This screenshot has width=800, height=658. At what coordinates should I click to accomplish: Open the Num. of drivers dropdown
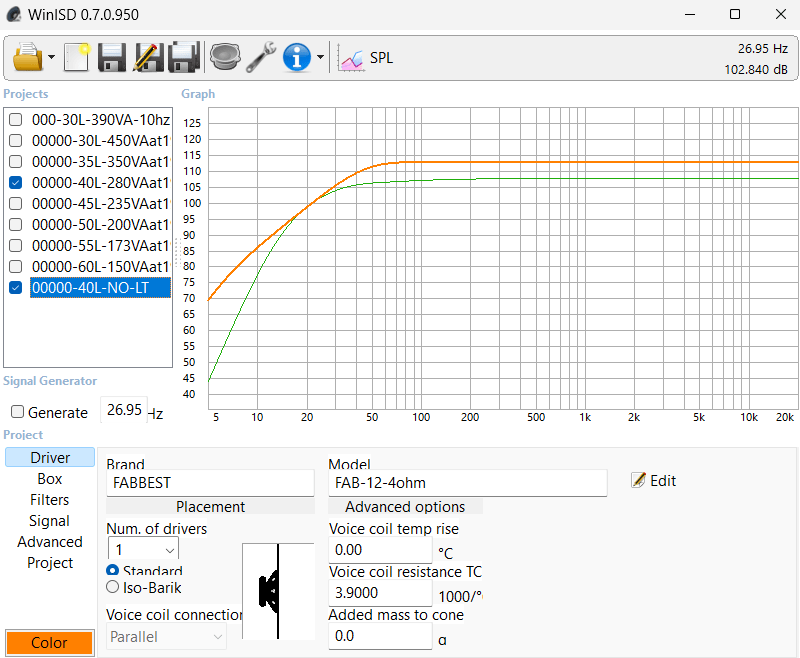(x=143, y=549)
